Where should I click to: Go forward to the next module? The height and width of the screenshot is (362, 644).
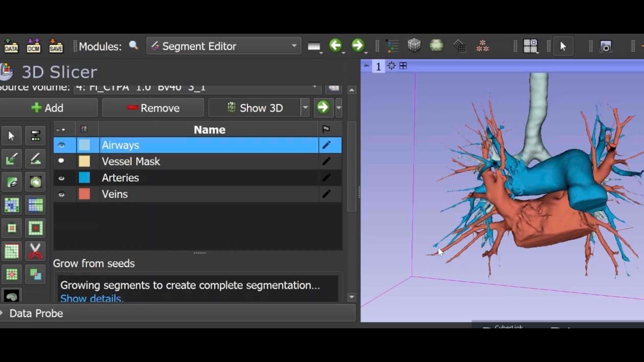[x=358, y=46]
